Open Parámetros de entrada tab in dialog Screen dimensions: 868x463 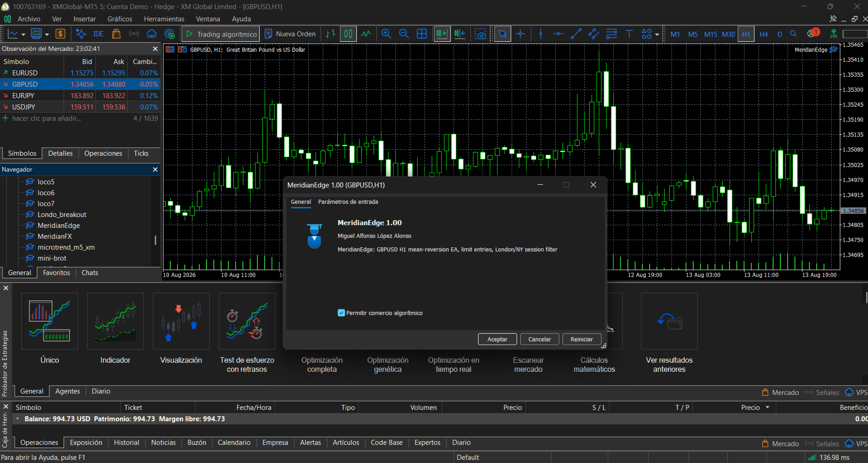pyautogui.click(x=348, y=202)
